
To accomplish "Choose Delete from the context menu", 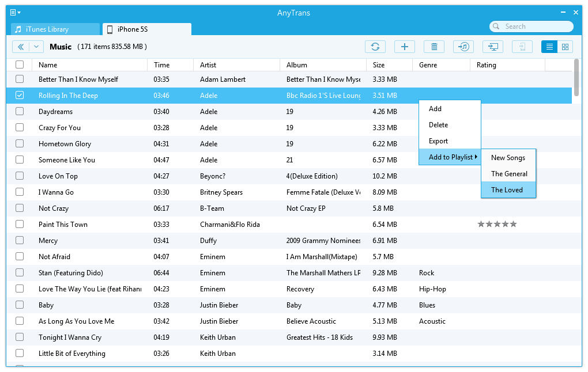I will [x=450, y=125].
